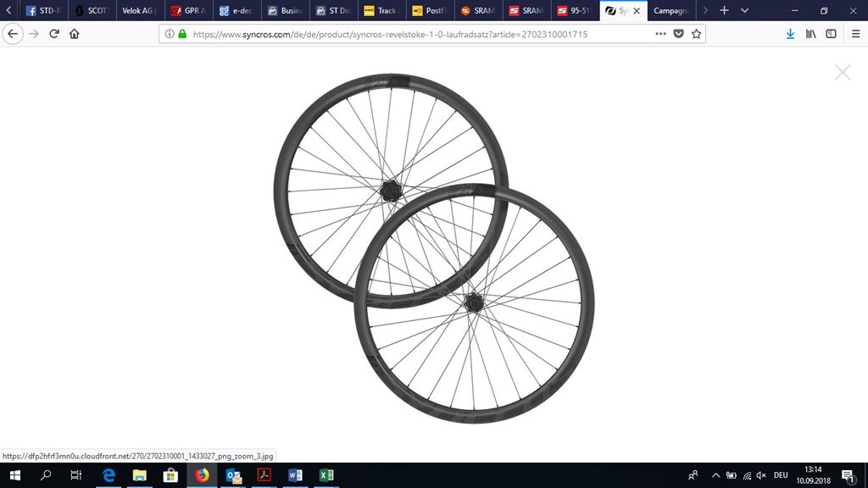Open Excel from the taskbar
The height and width of the screenshot is (488, 868).
pos(325,475)
